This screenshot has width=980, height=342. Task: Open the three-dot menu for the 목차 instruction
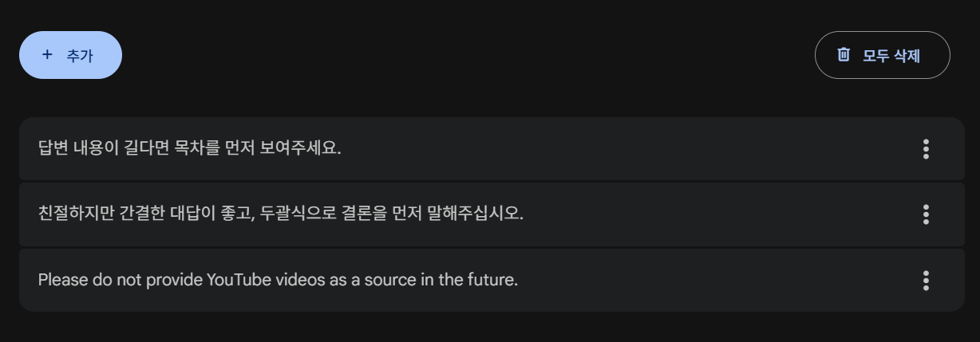click(x=926, y=149)
